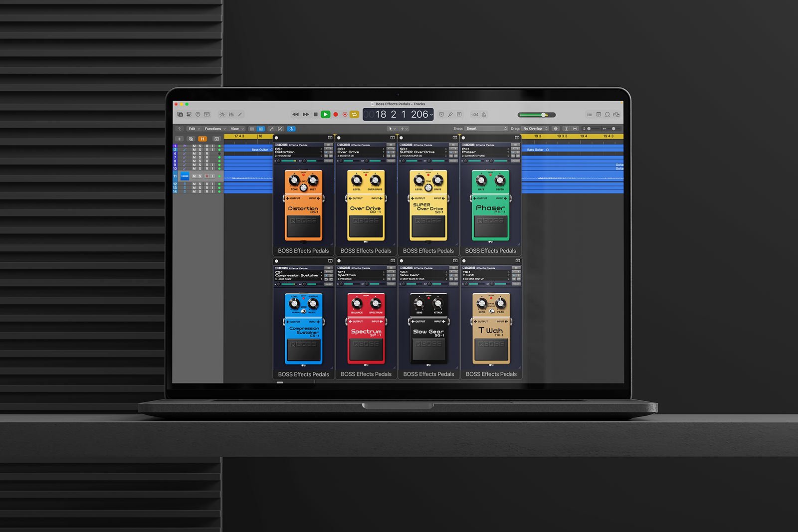Toggle the Flex button
This screenshot has height=532, width=798.
280,129
